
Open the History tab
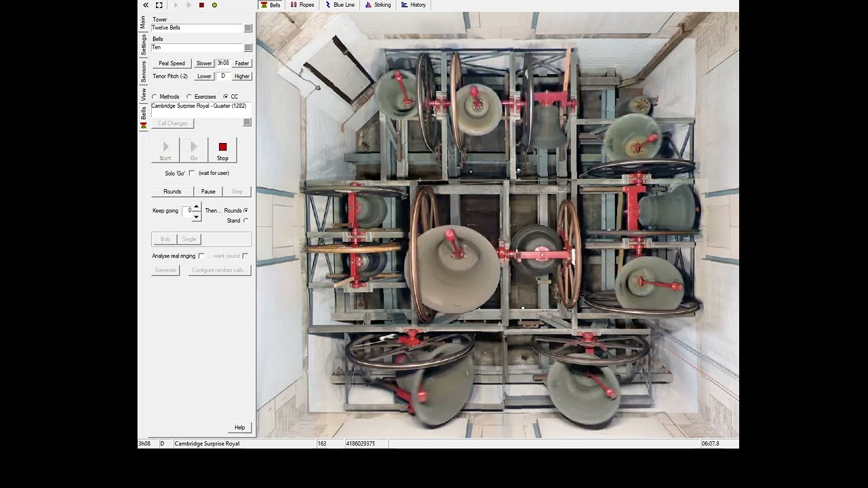(414, 5)
